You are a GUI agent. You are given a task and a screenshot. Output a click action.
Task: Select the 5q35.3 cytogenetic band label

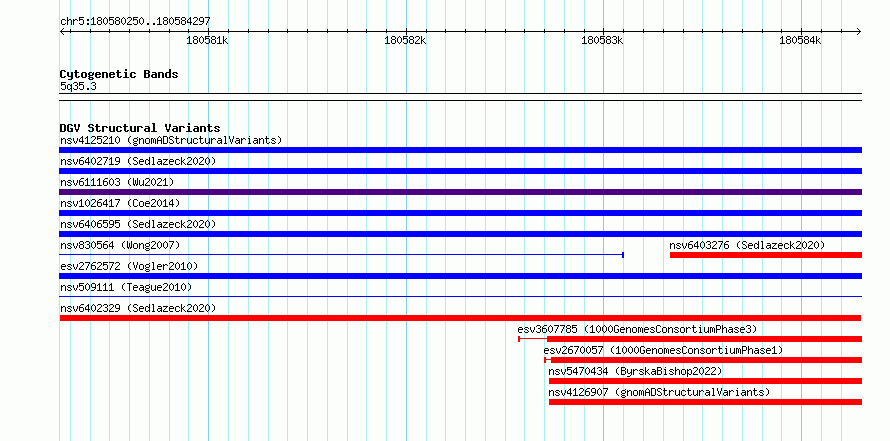pyautogui.click(x=78, y=87)
